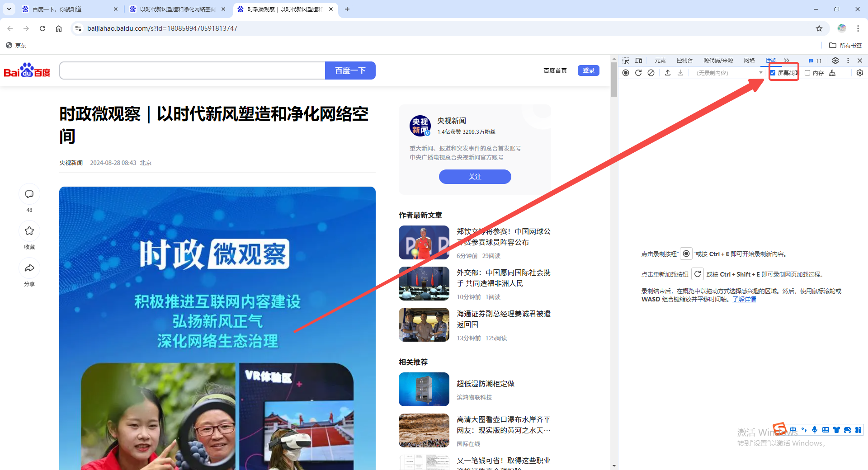This screenshot has height=470, width=868.
Task: Open the 壶口瀑布 waterfall thumbnail
Action: pyautogui.click(x=424, y=430)
